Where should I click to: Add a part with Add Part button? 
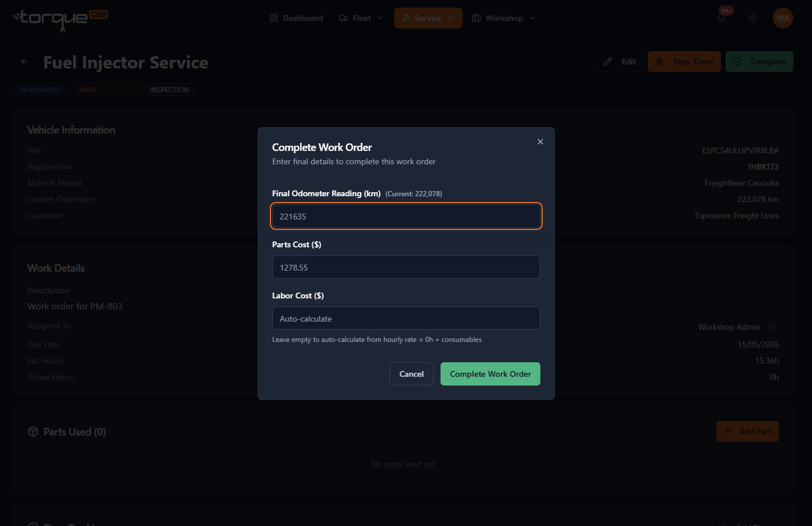(748, 431)
